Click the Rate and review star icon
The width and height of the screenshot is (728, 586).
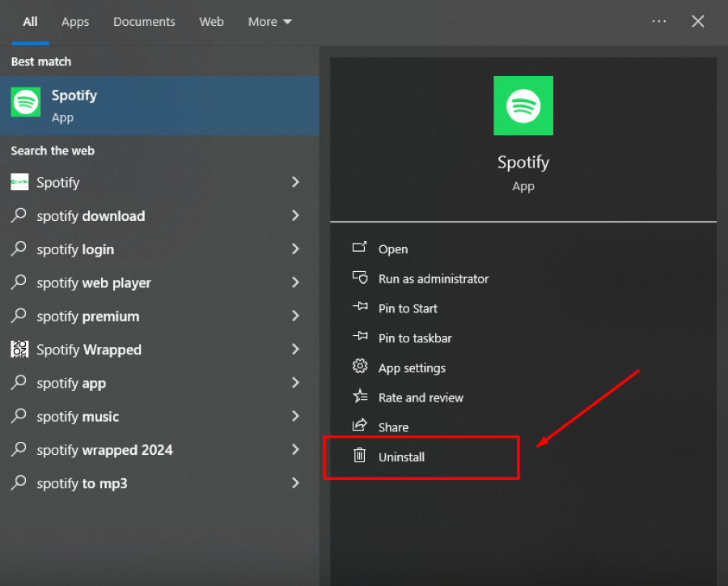(360, 396)
